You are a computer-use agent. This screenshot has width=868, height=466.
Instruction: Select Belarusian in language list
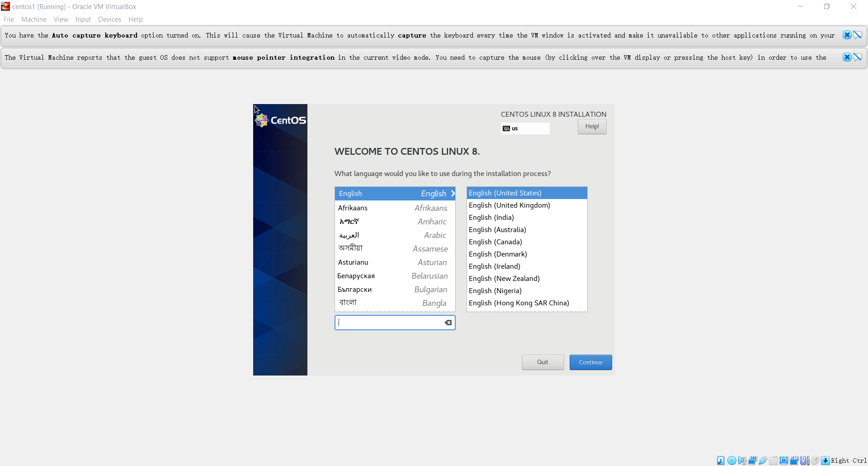click(x=395, y=276)
